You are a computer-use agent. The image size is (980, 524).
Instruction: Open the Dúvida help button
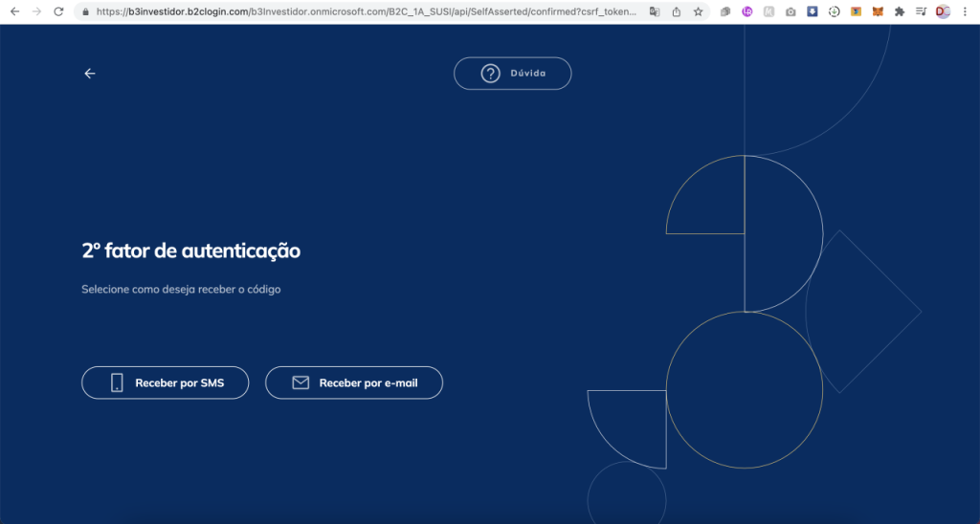pos(512,74)
